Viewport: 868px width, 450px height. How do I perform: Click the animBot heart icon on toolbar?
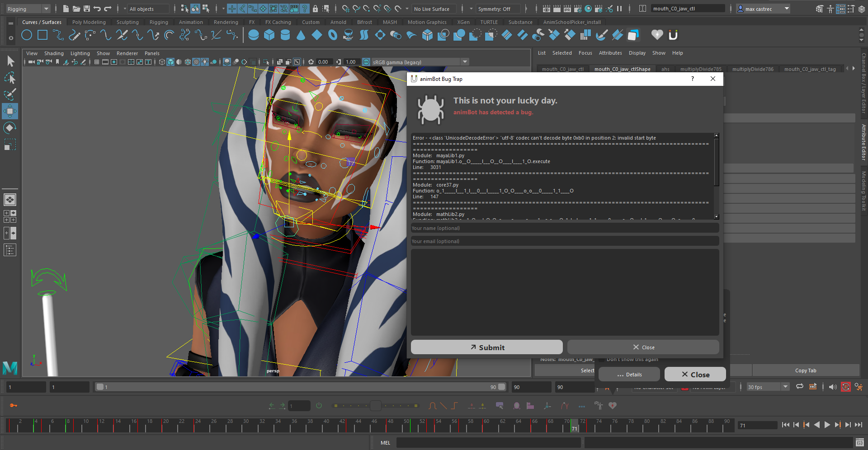[613, 406]
